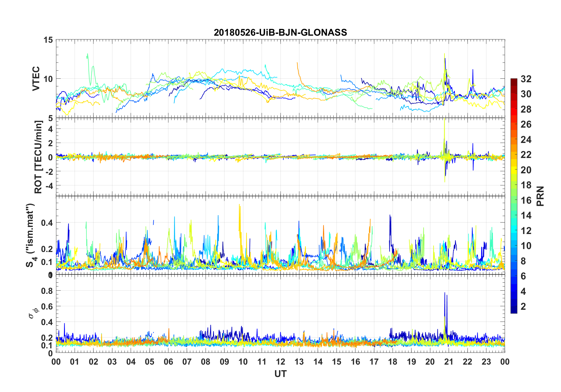Click the UT x-axis label
The width and height of the screenshot is (561, 392).
[x=280, y=374]
